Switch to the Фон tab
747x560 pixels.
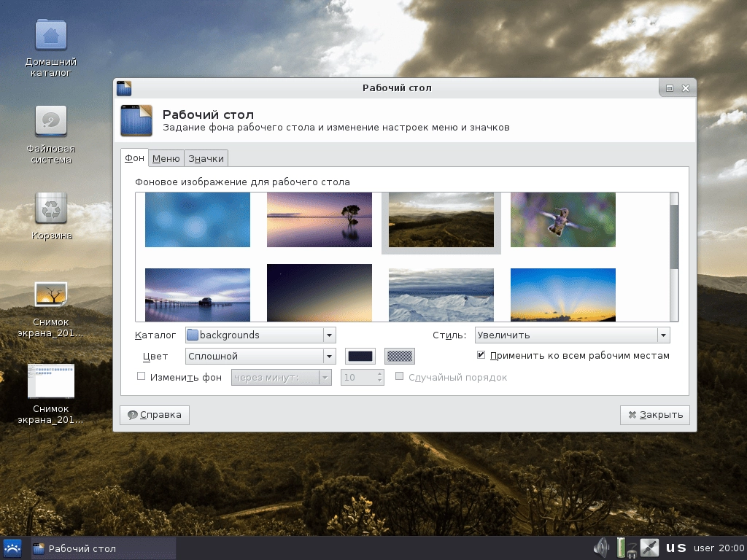(134, 158)
